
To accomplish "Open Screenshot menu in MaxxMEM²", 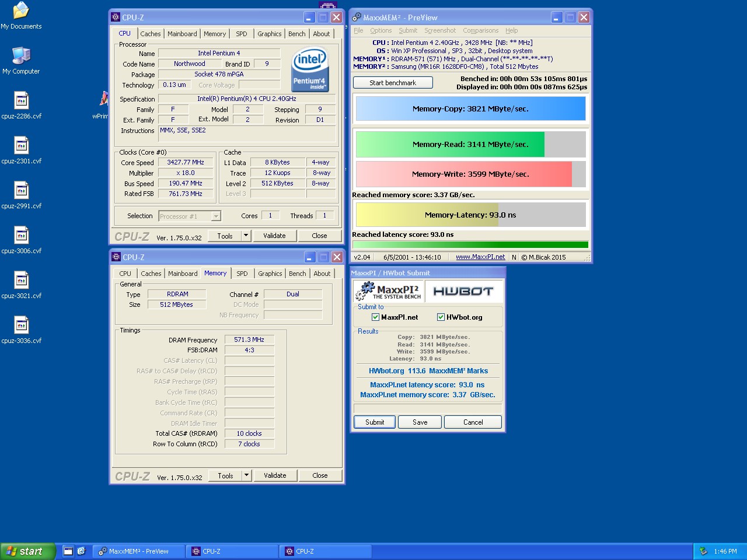I will (440, 30).
